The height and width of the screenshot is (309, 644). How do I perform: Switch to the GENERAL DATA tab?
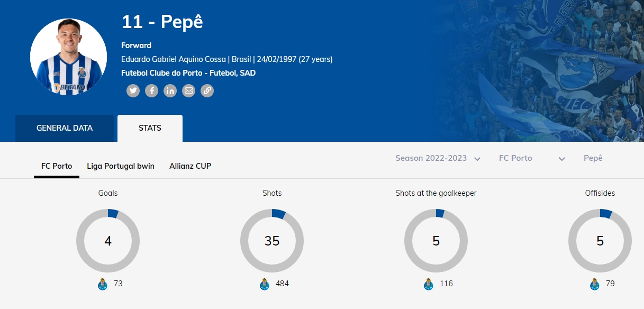tap(65, 128)
